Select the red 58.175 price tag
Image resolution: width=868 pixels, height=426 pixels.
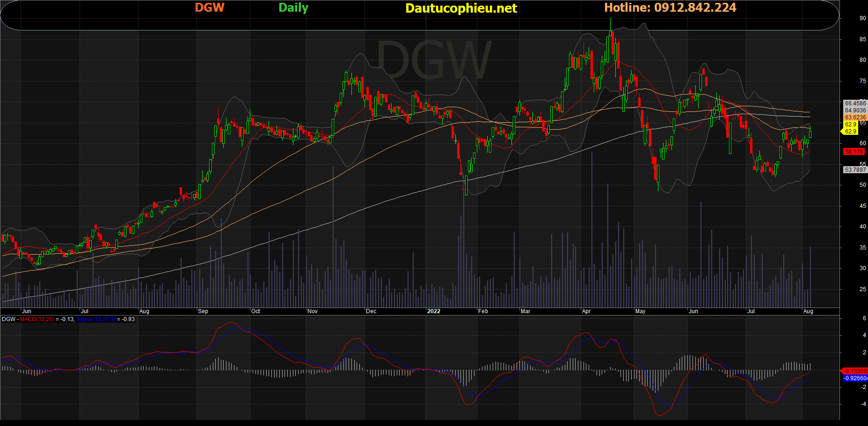point(854,152)
